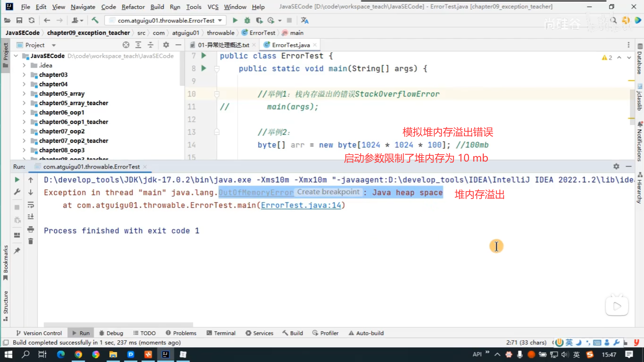Image resolution: width=644 pixels, height=362 pixels.
Task: Toggle soft-wrap in Run console
Action: point(31,204)
